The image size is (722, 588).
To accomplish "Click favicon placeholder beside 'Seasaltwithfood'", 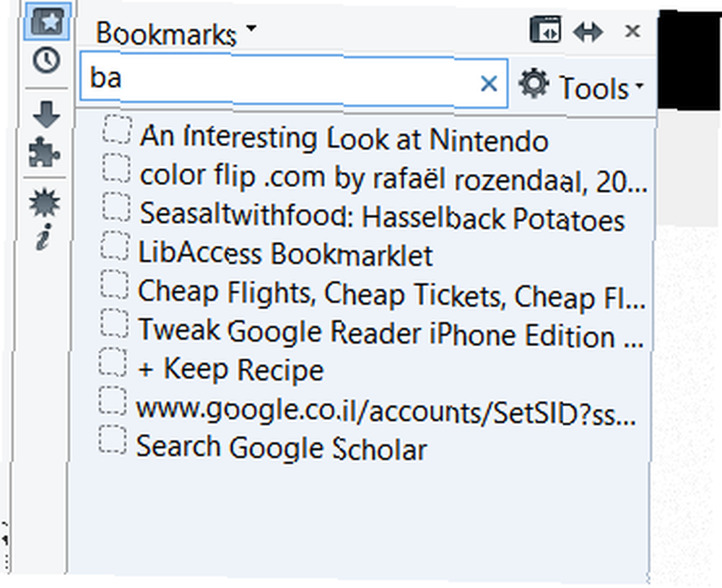I will [116, 207].
